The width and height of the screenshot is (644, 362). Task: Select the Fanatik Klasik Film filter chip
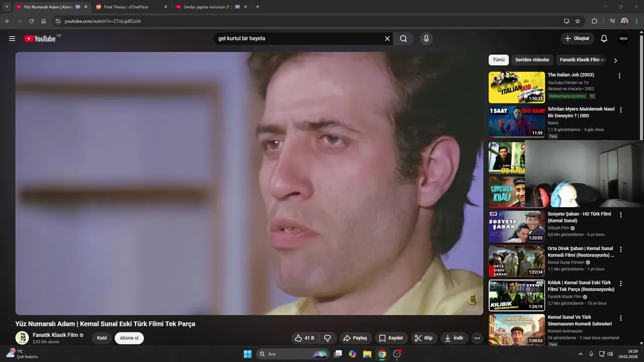(582, 60)
